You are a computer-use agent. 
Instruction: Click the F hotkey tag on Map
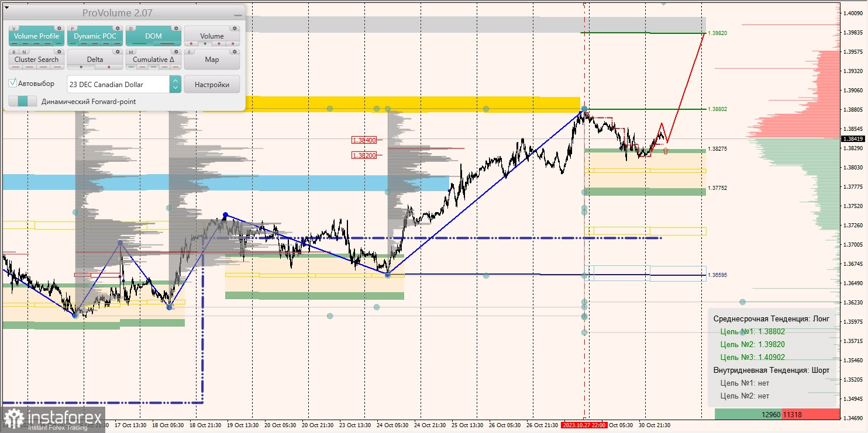[x=189, y=52]
